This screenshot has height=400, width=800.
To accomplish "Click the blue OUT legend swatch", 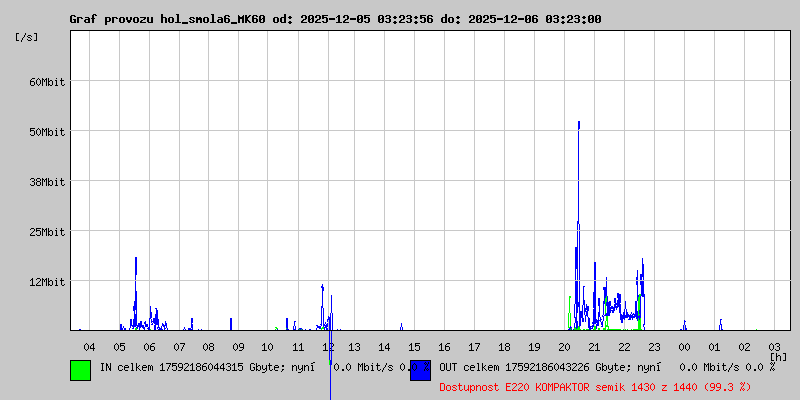I will point(420,370).
